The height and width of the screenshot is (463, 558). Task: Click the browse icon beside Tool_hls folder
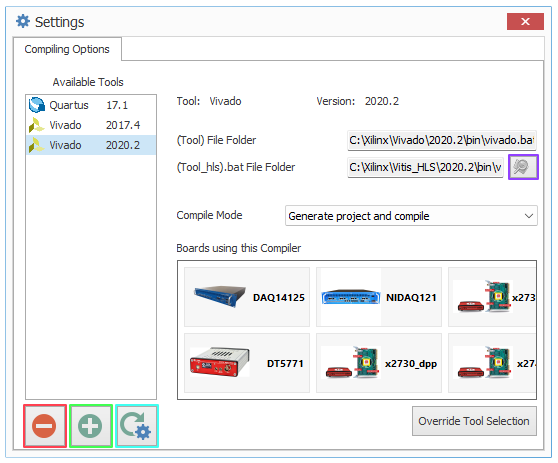pos(523,167)
